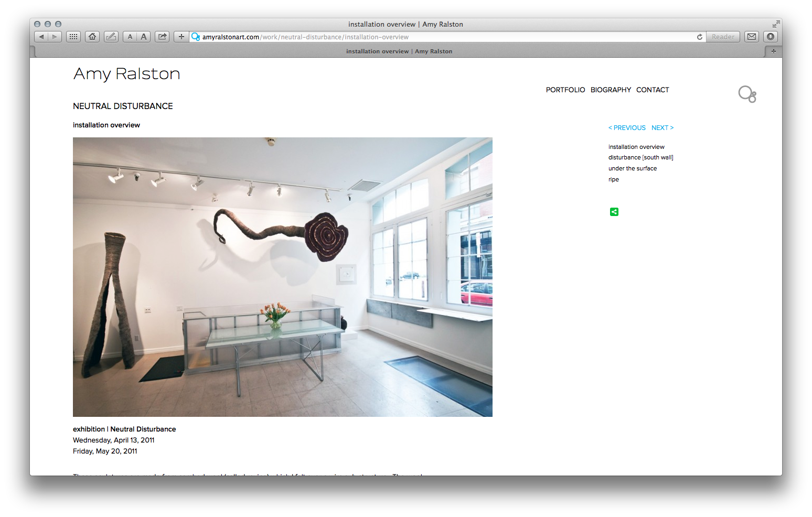This screenshot has width=812, height=517.
Task: Open a new tab with the tab bar plus
Action: tap(773, 51)
